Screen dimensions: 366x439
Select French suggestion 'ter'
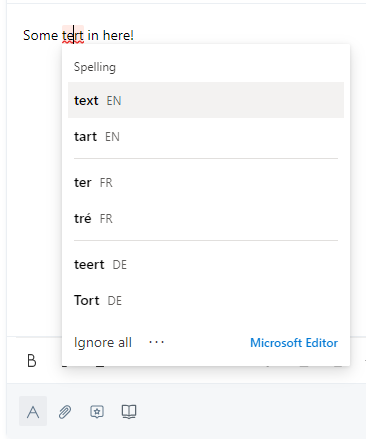pyautogui.click(x=206, y=182)
